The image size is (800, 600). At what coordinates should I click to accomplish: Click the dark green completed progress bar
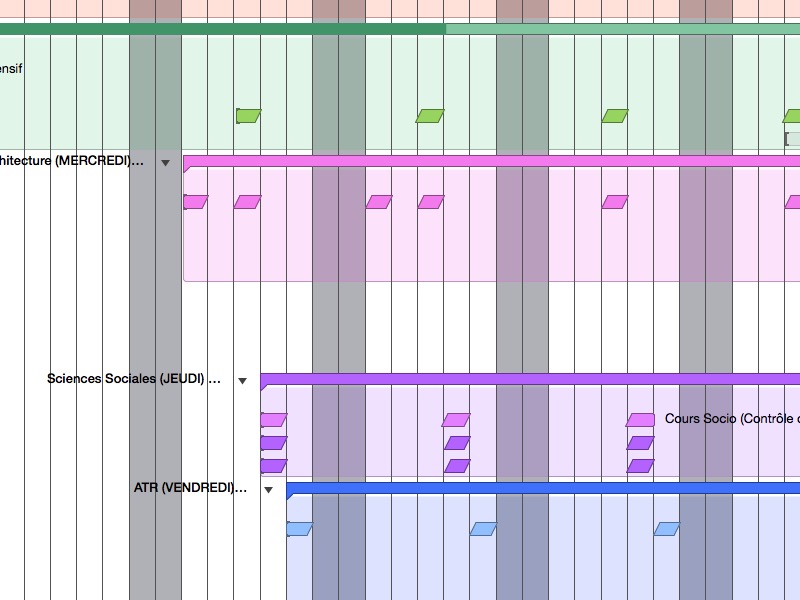coord(220,29)
